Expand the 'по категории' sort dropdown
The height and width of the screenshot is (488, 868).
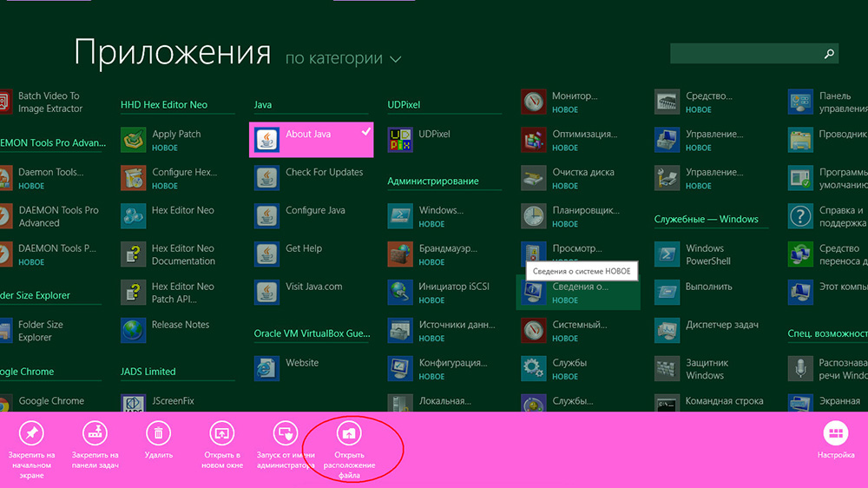pos(343,58)
